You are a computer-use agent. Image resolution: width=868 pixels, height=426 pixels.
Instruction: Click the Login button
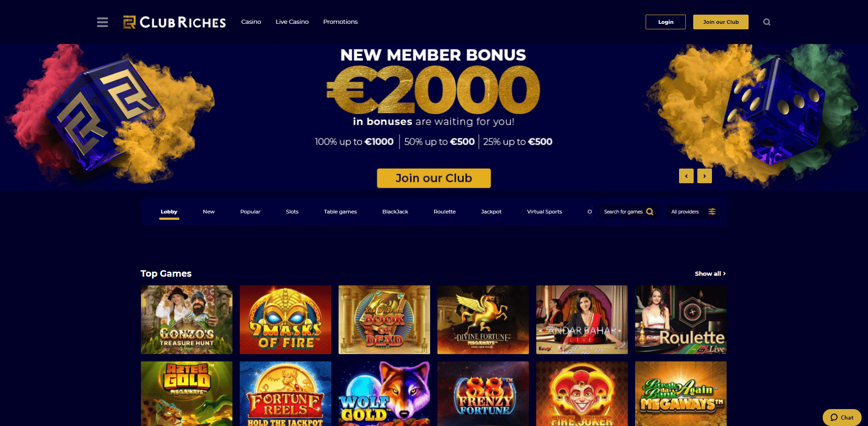666,22
